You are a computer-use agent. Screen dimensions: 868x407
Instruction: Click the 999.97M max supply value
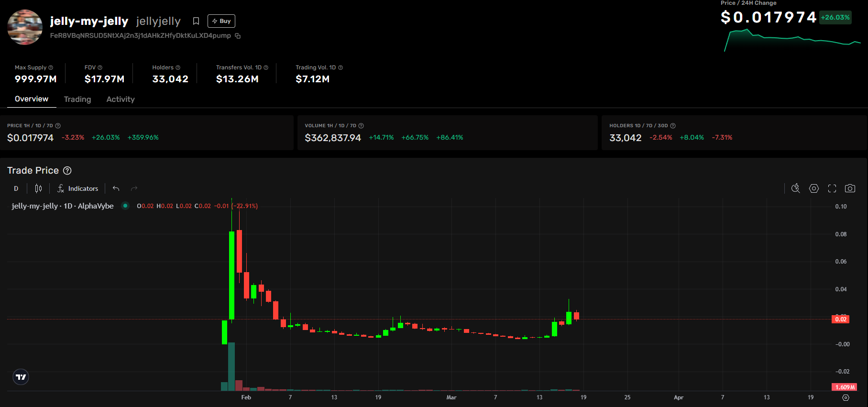(36, 79)
